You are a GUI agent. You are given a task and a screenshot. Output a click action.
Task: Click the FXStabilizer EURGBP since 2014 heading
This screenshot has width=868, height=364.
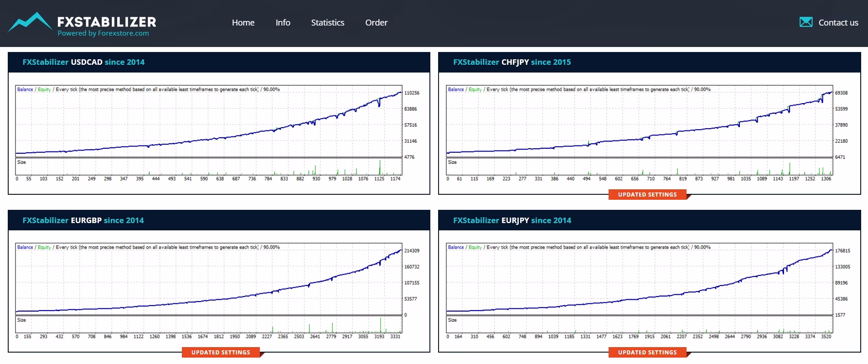pyautogui.click(x=83, y=220)
